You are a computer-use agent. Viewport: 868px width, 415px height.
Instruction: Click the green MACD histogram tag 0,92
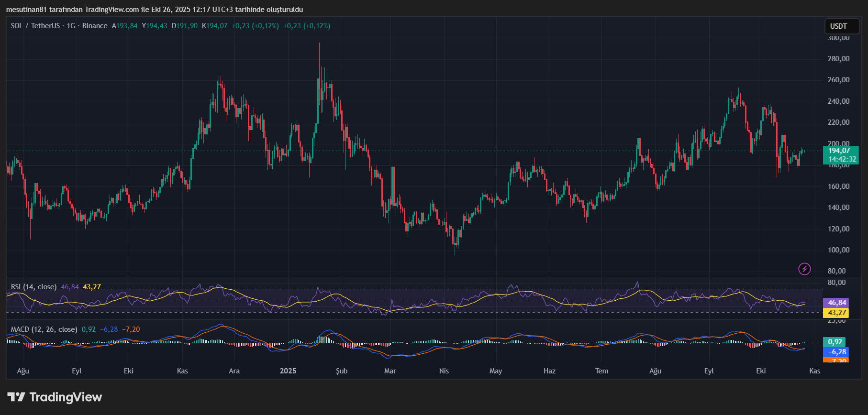(835, 342)
